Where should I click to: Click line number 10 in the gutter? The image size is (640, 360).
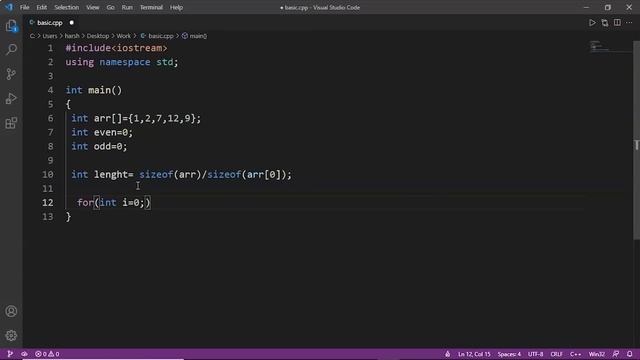(x=48, y=174)
